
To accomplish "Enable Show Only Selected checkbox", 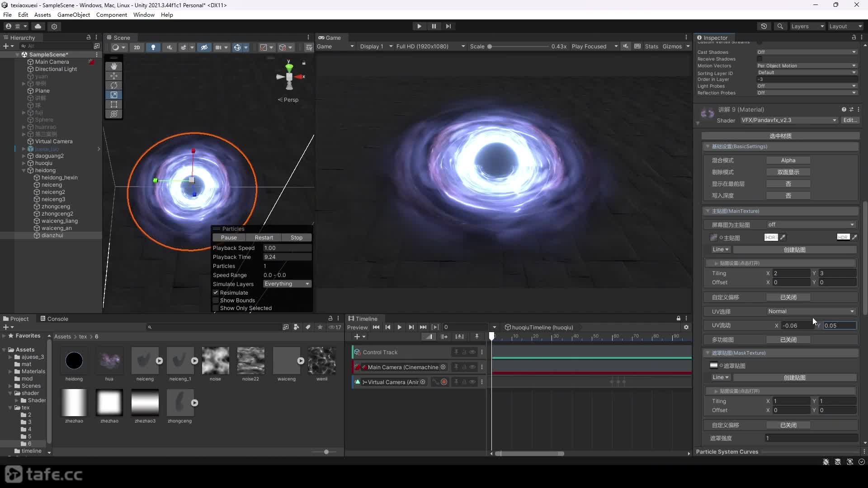I will [216, 308].
